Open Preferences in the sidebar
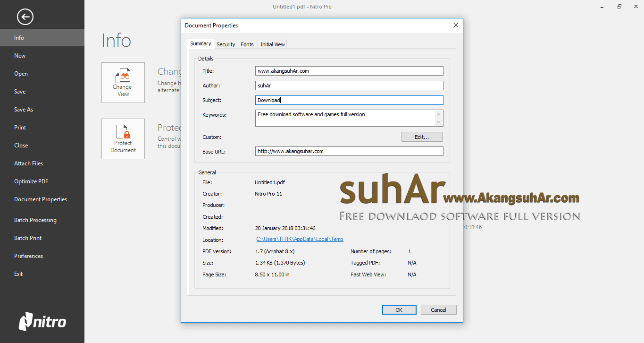Viewport: 644px width, 343px height. (x=42, y=256)
